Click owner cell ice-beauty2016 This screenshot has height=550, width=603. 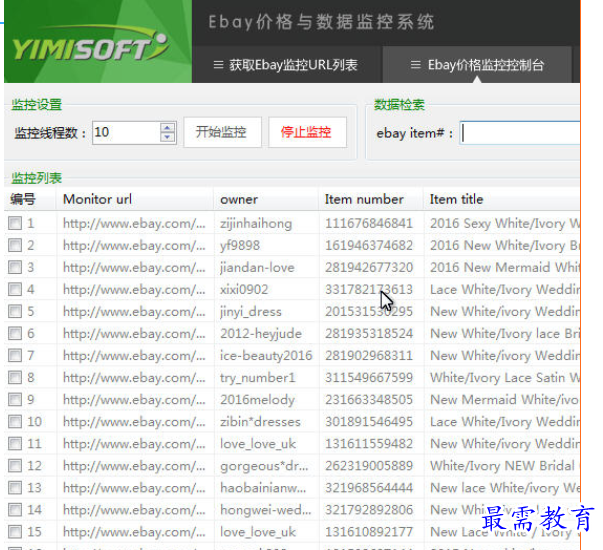(x=266, y=356)
